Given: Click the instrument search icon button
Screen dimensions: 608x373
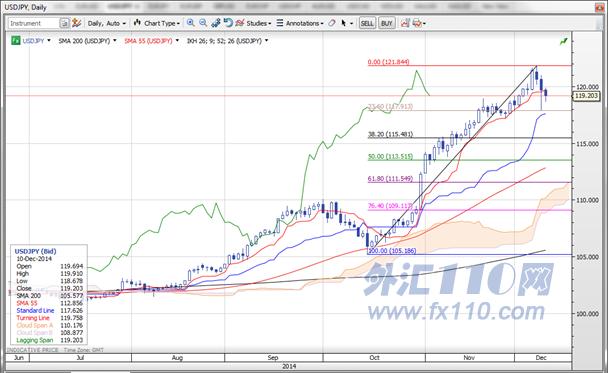Looking at the screenshot, I should tap(64, 23).
